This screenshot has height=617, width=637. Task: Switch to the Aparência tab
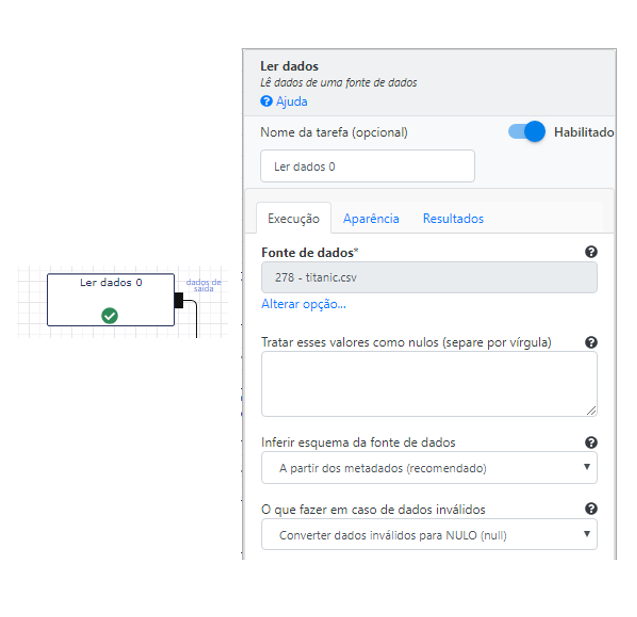coord(371,219)
